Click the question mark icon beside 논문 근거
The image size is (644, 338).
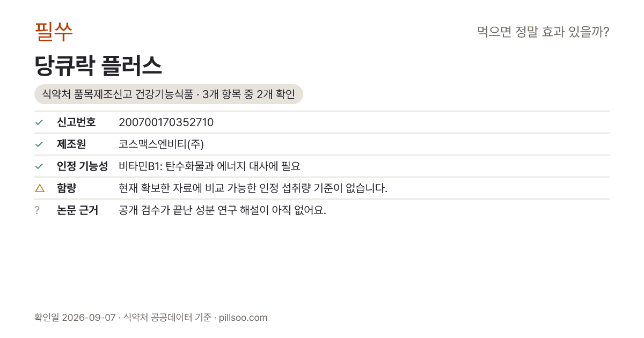(37, 210)
